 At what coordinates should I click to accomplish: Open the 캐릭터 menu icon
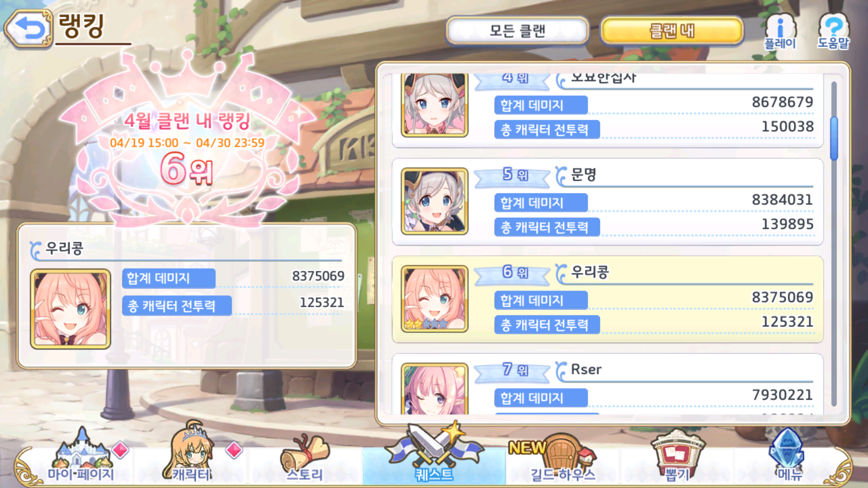pyautogui.click(x=192, y=452)
